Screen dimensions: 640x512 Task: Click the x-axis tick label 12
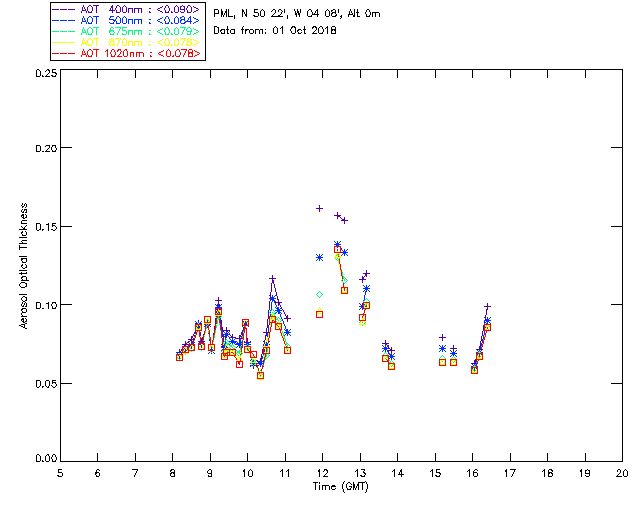[x=322, y=473]
